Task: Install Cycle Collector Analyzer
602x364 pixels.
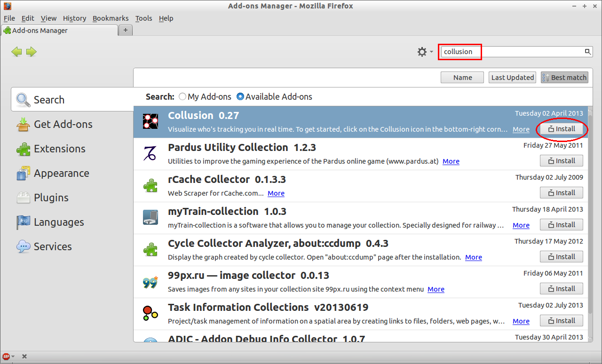Action: [561, 257]
